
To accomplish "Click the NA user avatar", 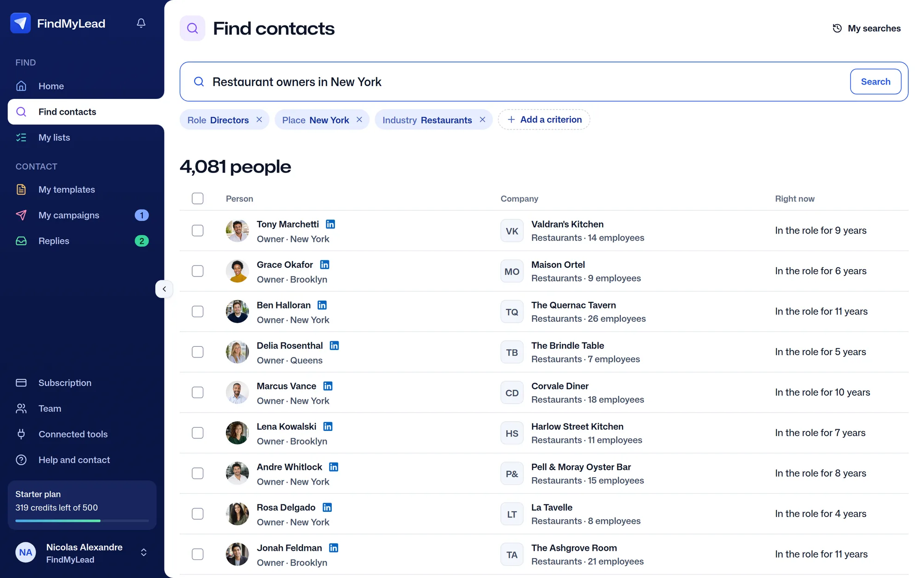I will coord(26,553).
